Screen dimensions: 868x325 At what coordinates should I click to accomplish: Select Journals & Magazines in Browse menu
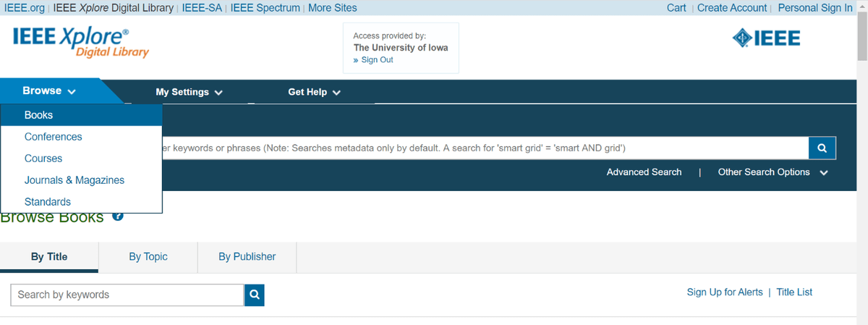(75, 180)
